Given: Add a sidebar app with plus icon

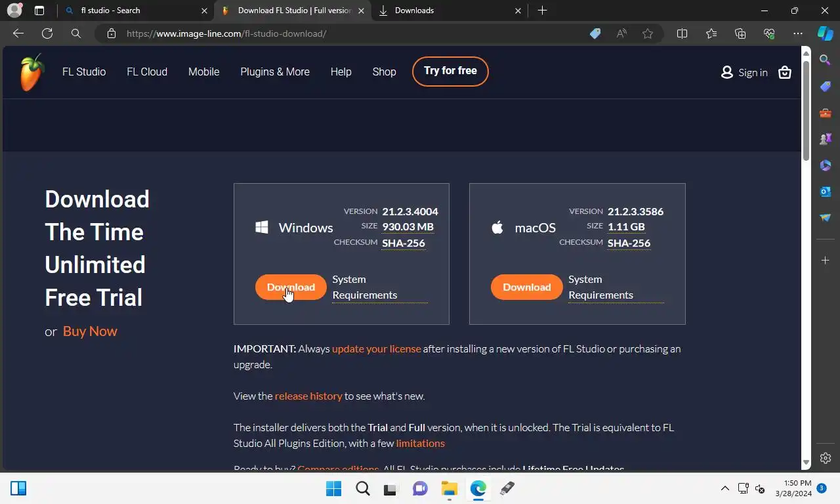Looking at the screenshot, I should (826, 261).
